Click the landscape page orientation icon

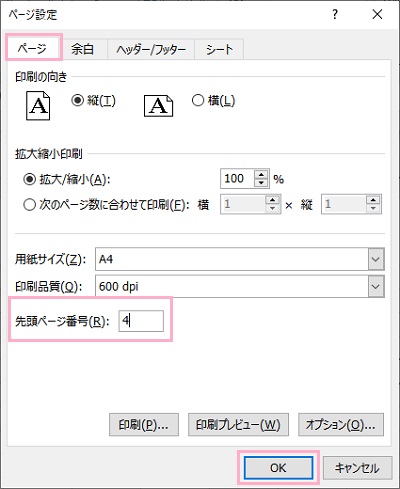158,106
